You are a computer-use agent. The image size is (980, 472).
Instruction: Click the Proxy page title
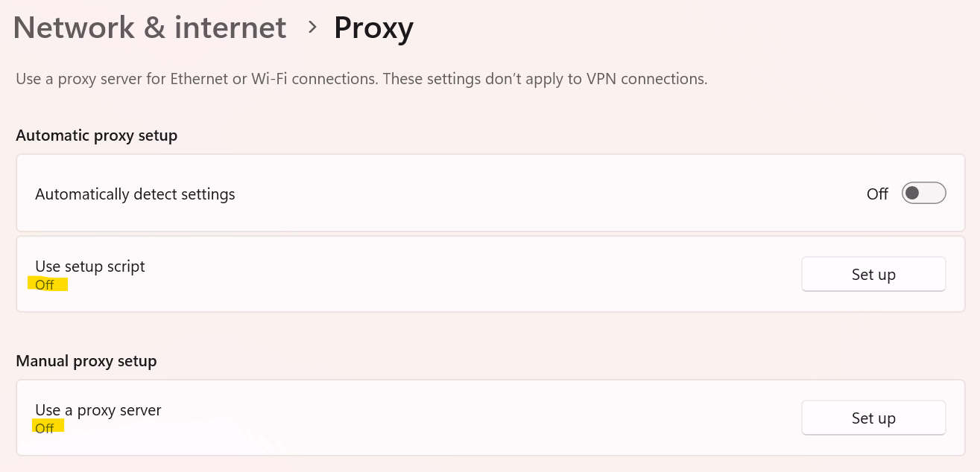[x=373, y=28]
